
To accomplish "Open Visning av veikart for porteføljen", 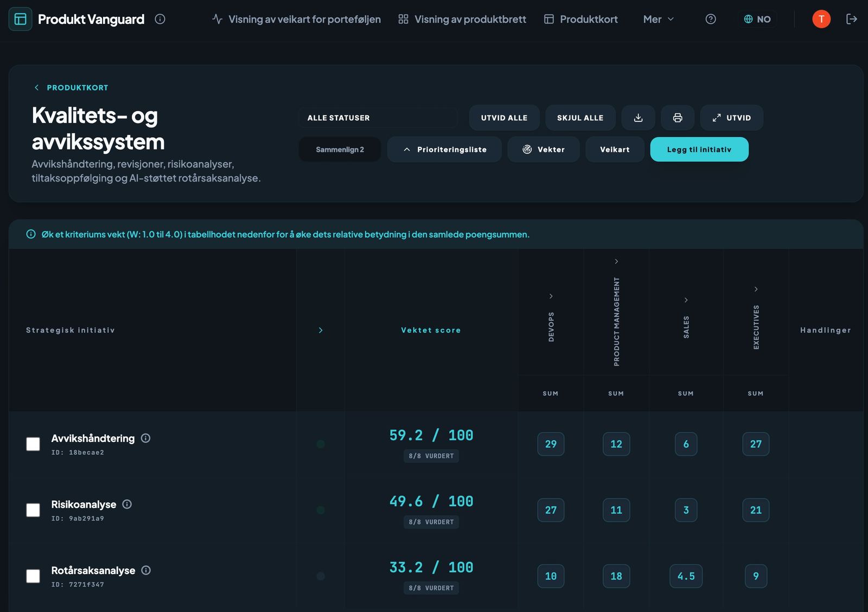I will point(296,19).
